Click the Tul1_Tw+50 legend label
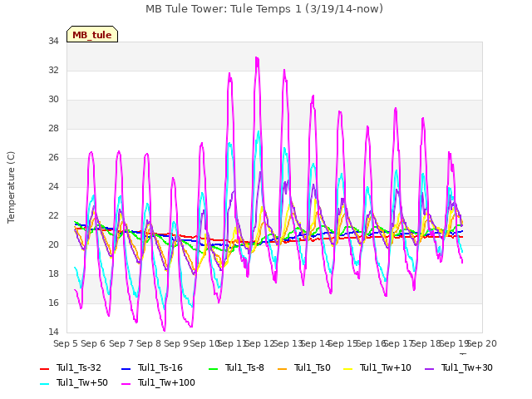 (81, 382)
